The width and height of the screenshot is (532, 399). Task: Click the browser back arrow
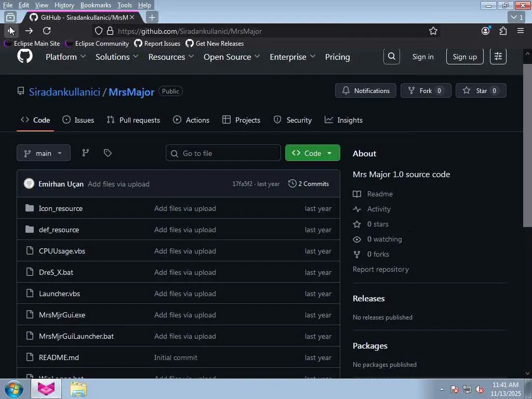click(11, 31)
